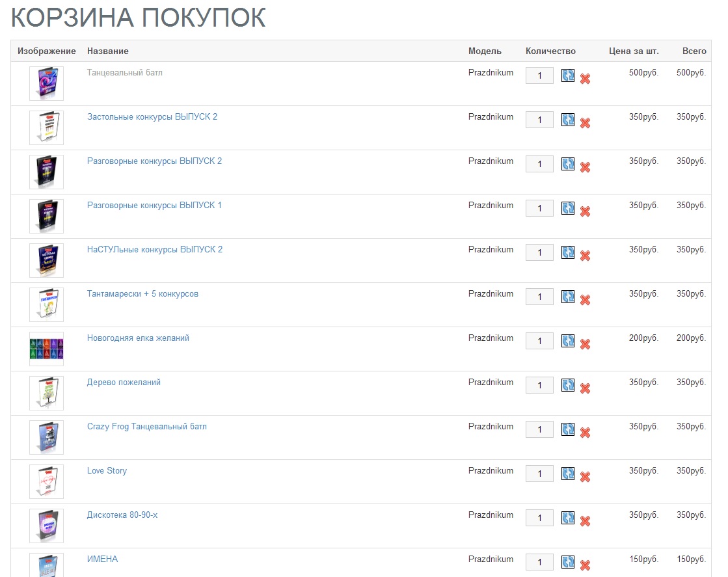Image resolution: width=728 pixels, height=577 pixels.
Task: Update quantity for Застольные конкурсы ВЫПУСК 2
Action: click(568, 119)
